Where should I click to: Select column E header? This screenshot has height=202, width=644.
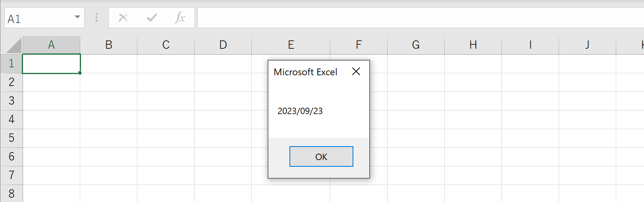pyautogui.click(x=291, y=45)
